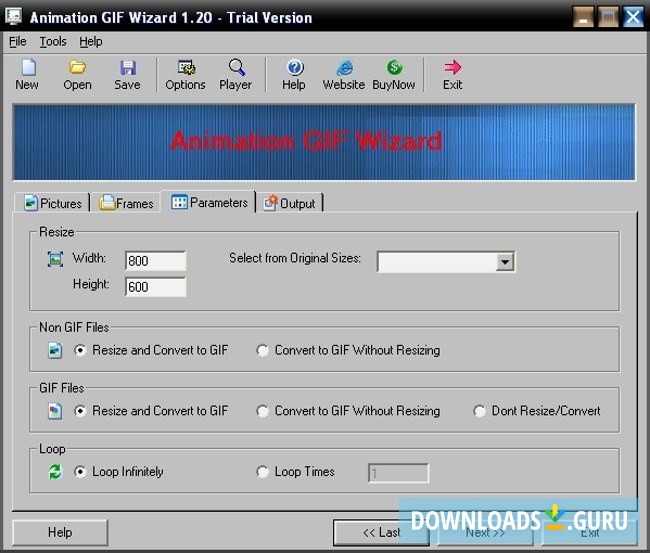Select the Parameters tab
650x553 pixels.
209,202
